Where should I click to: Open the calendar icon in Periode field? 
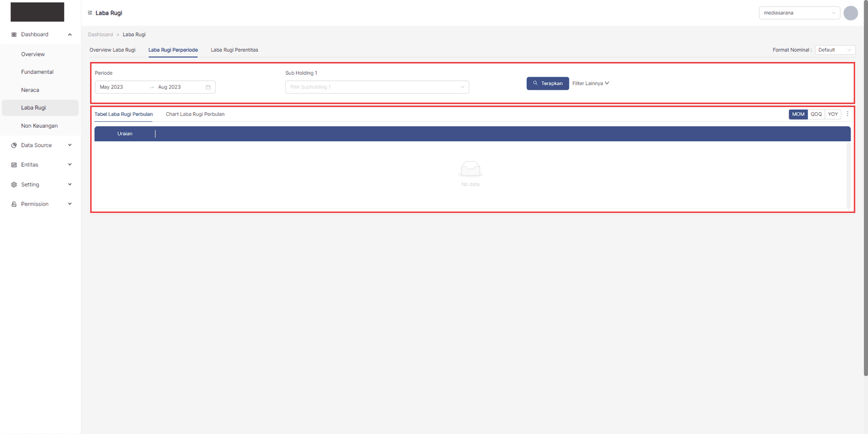click(208, 87)
